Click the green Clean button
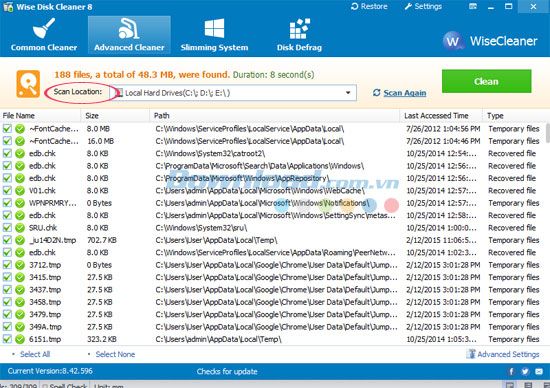This screenshot has width=550, height=388. click(x=486, y=81)
